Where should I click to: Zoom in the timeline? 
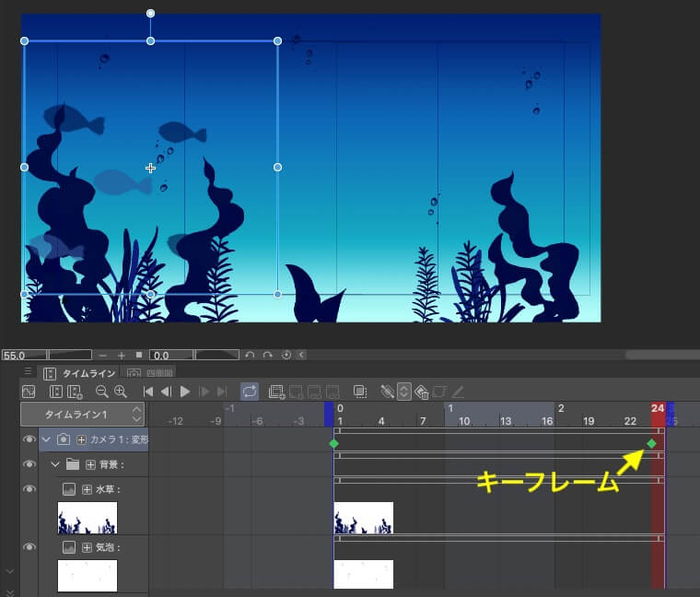point(121,392)
